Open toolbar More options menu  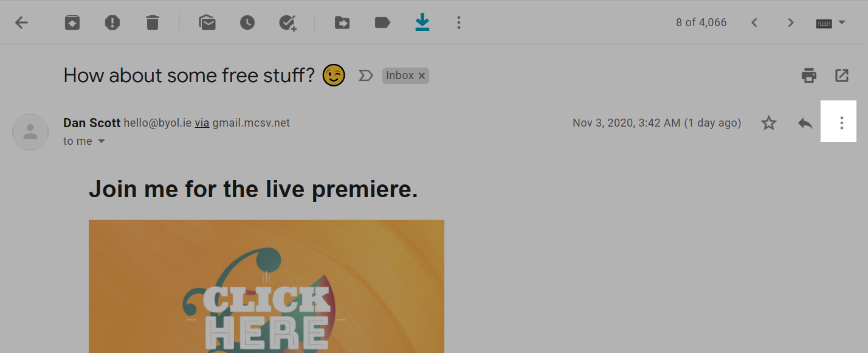459,23
